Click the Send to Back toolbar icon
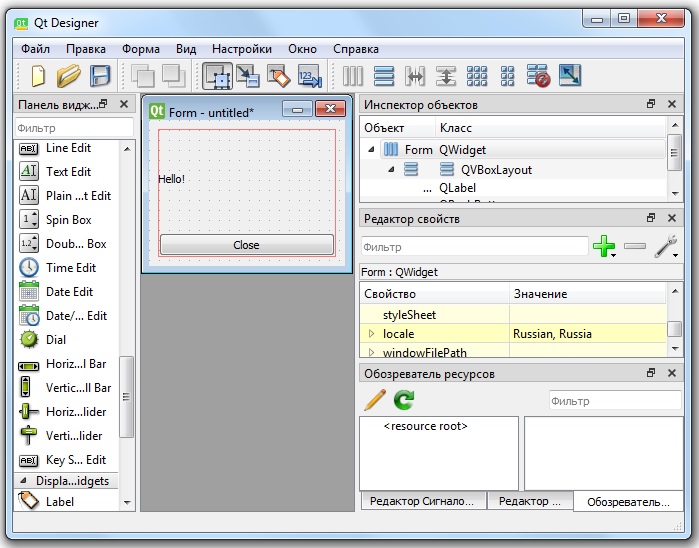This screenshot has width=699, height=548. pos(143,76)
